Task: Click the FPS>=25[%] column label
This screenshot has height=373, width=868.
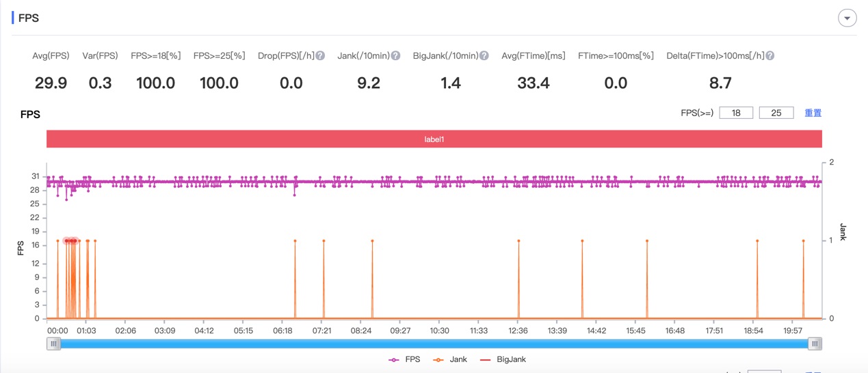Action: (219, 56)
